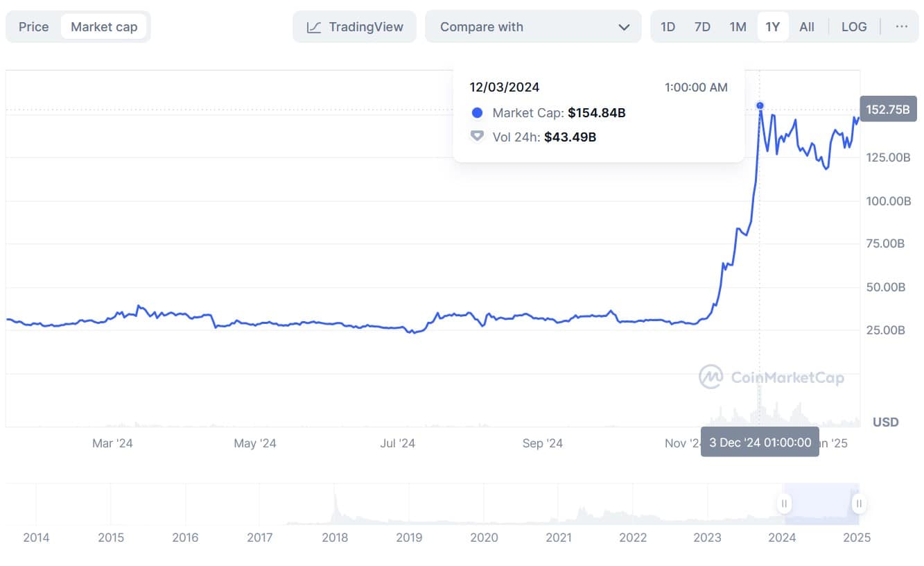924x566 pixels.
Task: Click the highlighted data point on the chart
Action: click(760, 105)
